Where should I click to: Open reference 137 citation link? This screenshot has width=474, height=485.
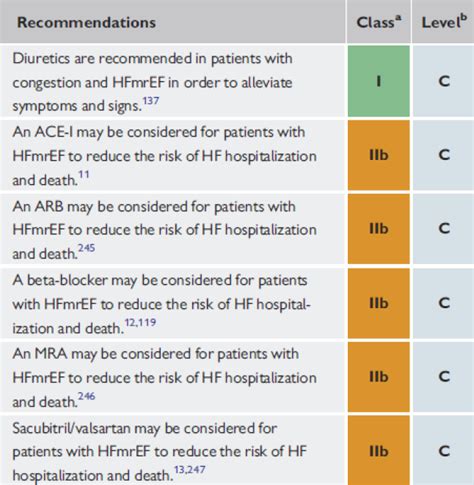tap(151, 100)
